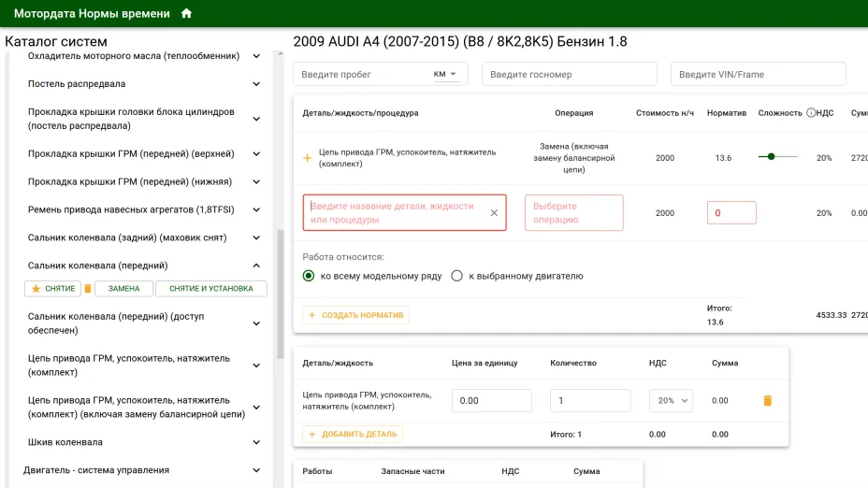Image resolution: width=868 pixels, height=488 pixels.
Task: Open the home page via house icon
Action: 186,13
